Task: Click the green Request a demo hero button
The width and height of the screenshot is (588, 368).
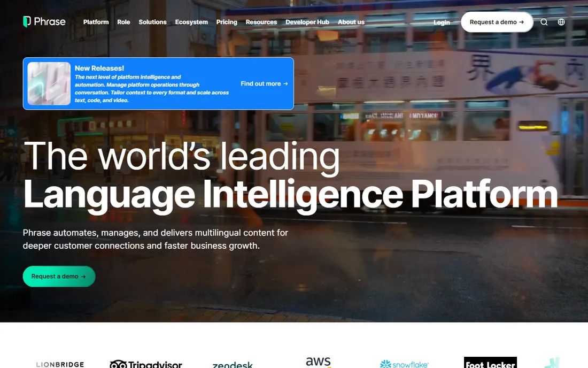Action: [59, 277]
